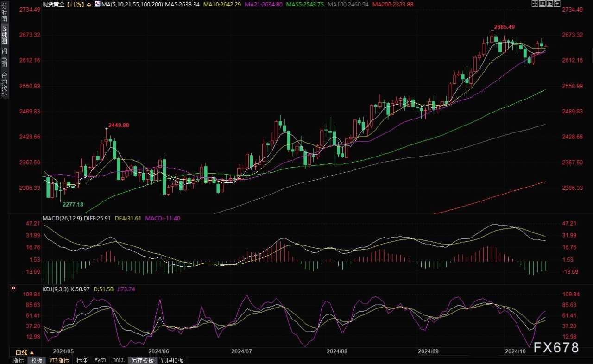
Task: Click MA(5,10,21,55,100,200) indicator label
Action: coord(132,4)
